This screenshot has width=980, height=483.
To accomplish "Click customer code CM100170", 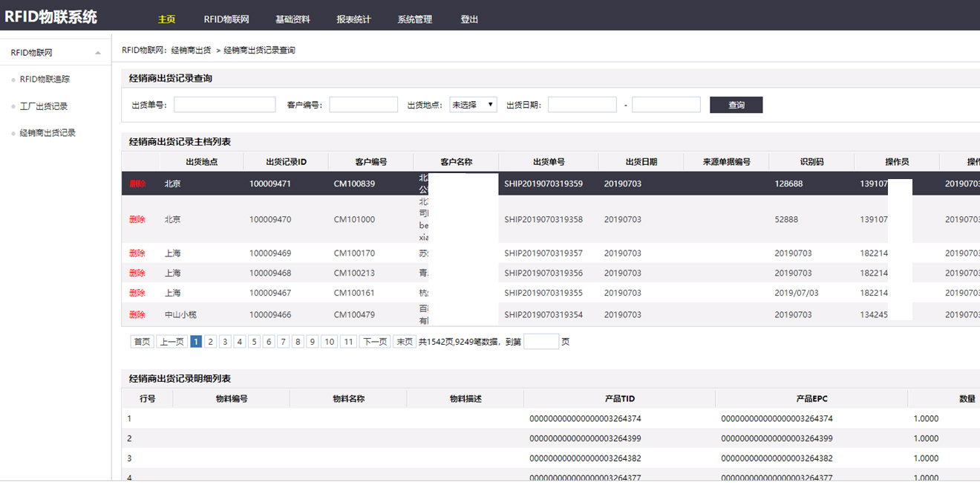I will point(355,253).
